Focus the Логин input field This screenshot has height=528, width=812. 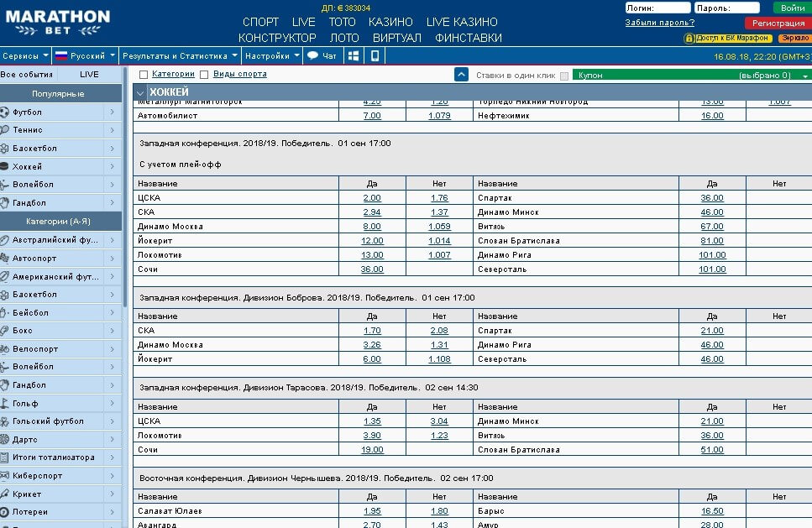point(657,8)
